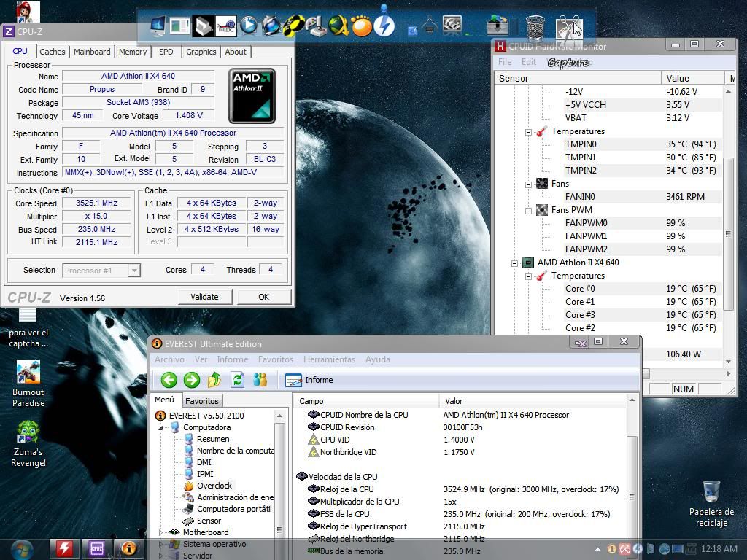
Task: Go up one level in EVEREST toolbar
Action: [214, 380]
